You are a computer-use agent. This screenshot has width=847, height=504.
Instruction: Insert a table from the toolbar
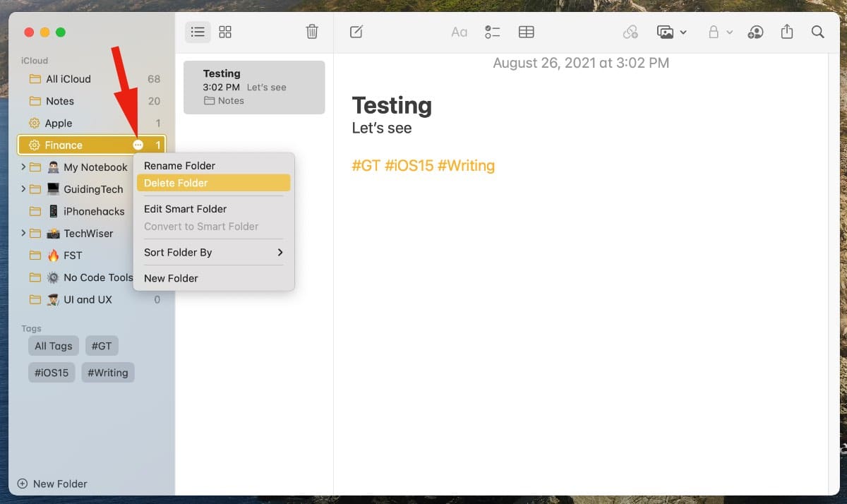click(526, 32)
